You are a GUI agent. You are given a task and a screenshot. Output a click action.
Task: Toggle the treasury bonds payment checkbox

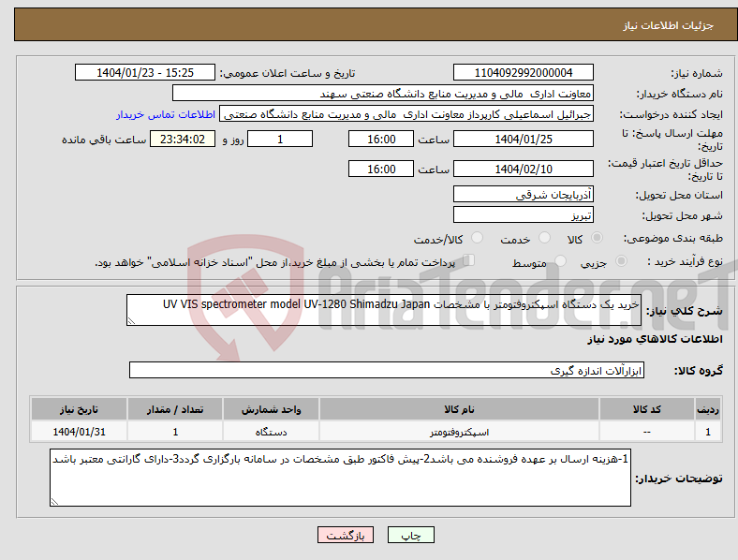[469, 260]
